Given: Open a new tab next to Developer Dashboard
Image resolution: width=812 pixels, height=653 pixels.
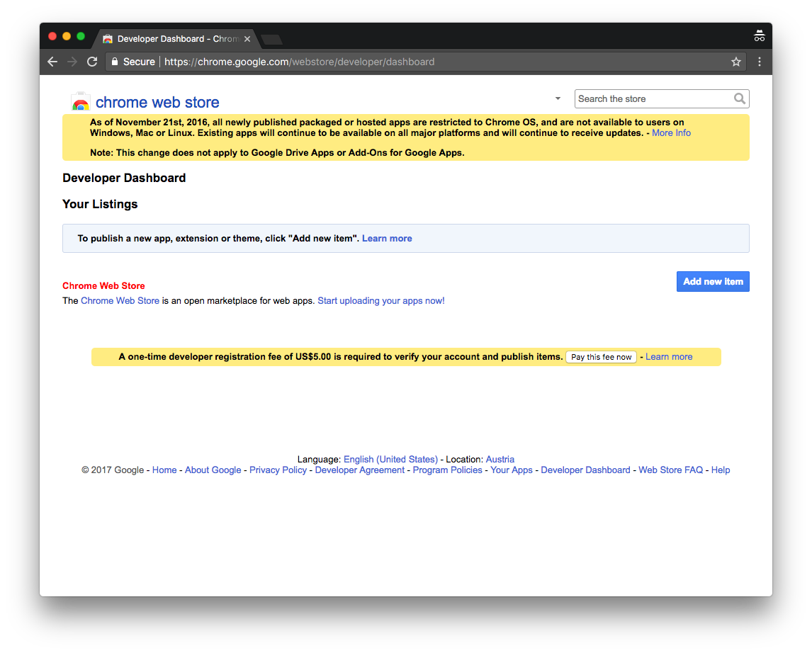Looking at the screenshot, I should [x=271, y=40].
